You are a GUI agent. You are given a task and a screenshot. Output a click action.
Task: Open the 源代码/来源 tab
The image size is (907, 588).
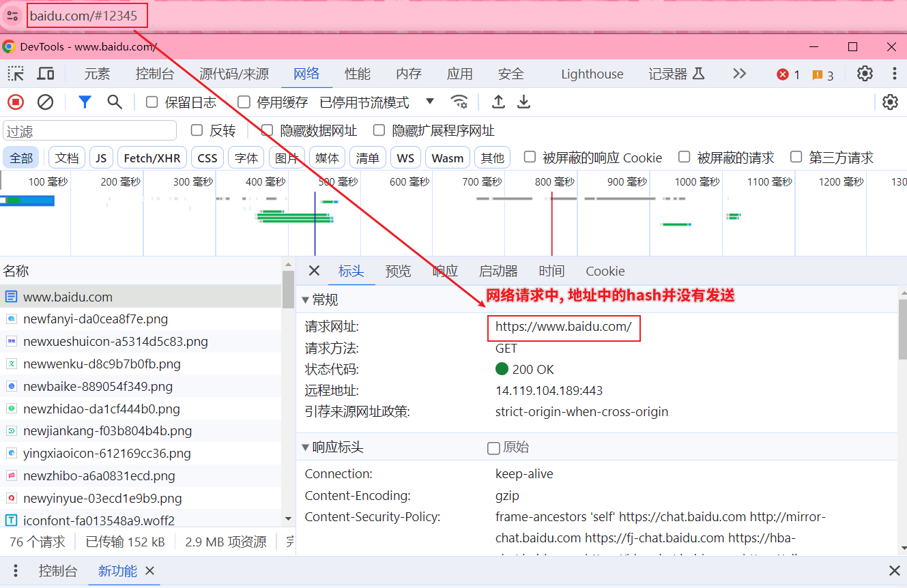234,74
